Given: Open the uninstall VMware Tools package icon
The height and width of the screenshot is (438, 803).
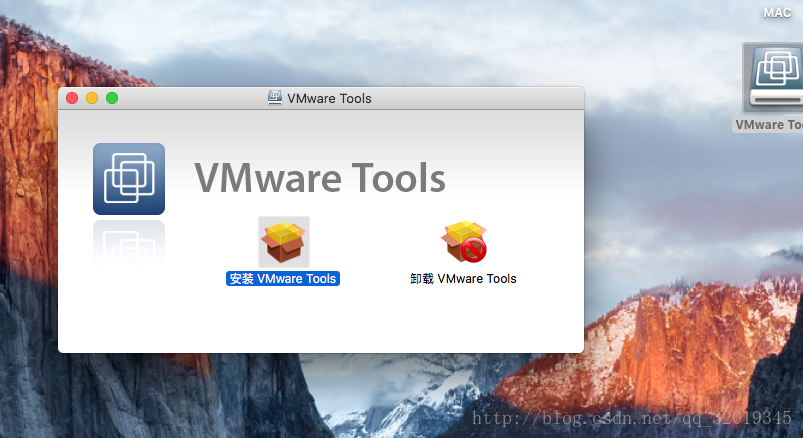Looking at the screenshot, I should (463, 241).
